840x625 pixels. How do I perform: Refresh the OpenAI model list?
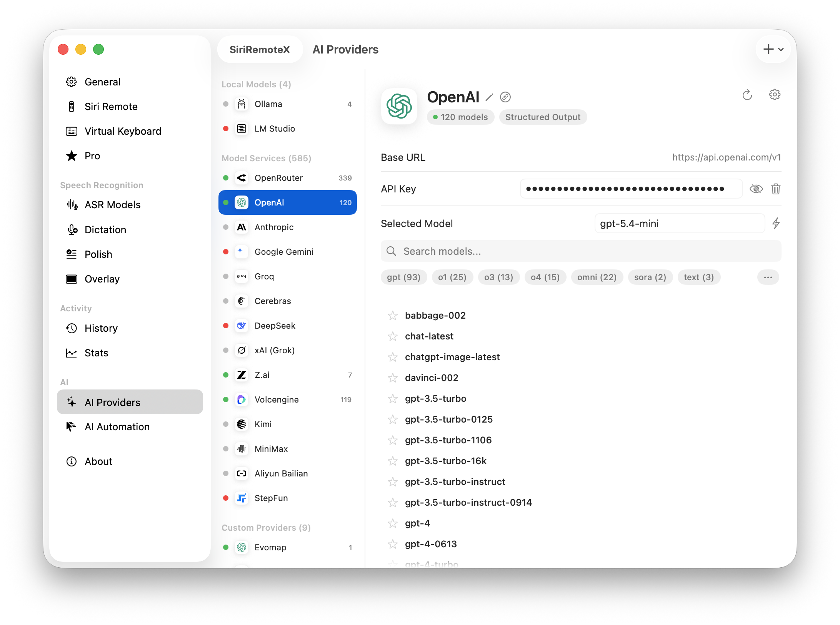click(747, 95)
